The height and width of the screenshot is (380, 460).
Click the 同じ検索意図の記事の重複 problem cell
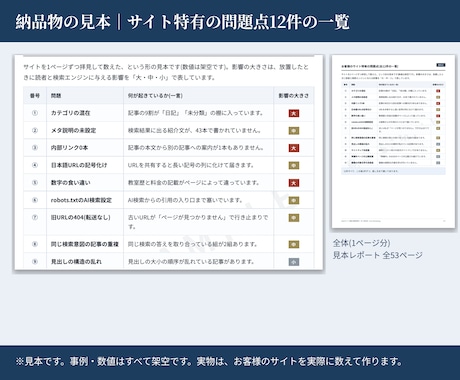click(85, 244)
